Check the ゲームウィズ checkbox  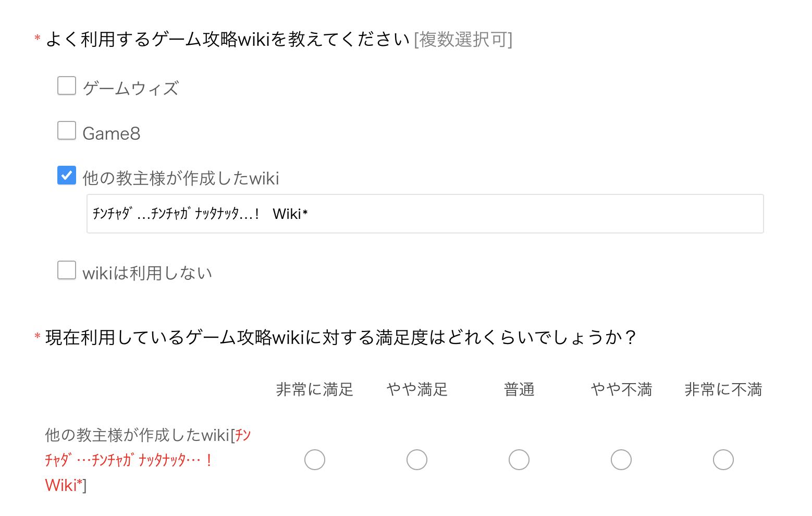67,86
